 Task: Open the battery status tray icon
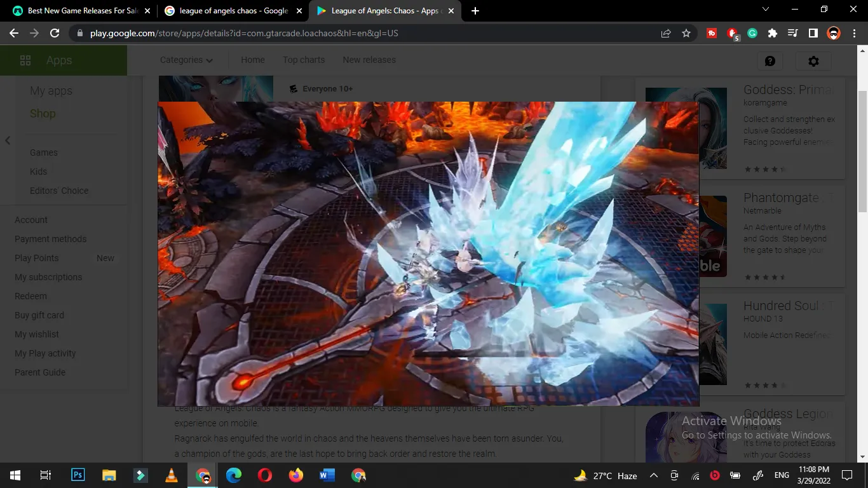coord(735,475)
